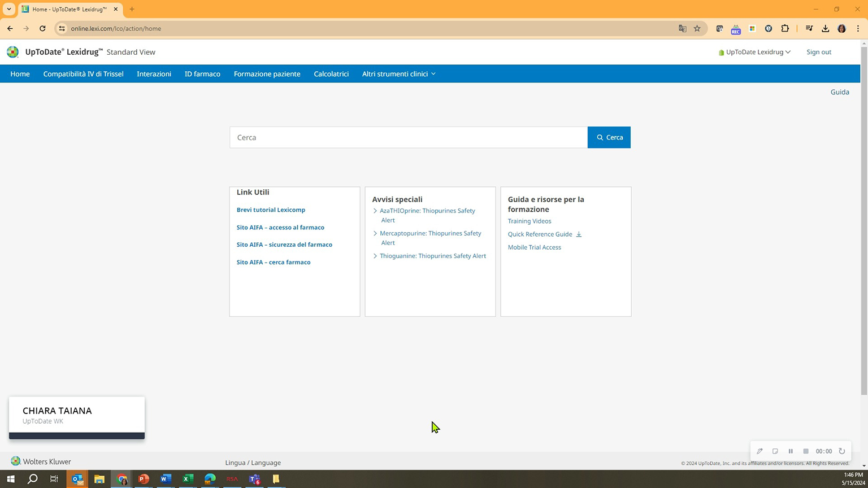Open Microsoft Excel from the taskbar
This screenshot has height=488, width=868.
pyautogui.click(x=188, y=479)
